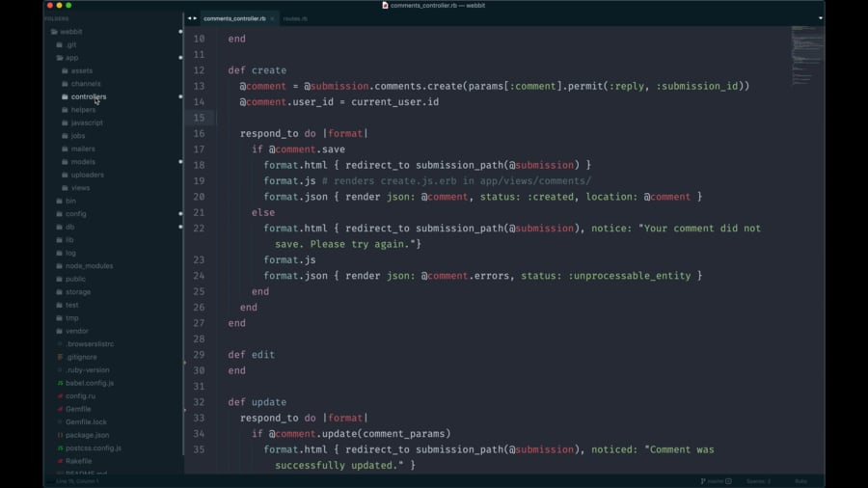
Task: Expand the public folder
Action: pos(75,279)
